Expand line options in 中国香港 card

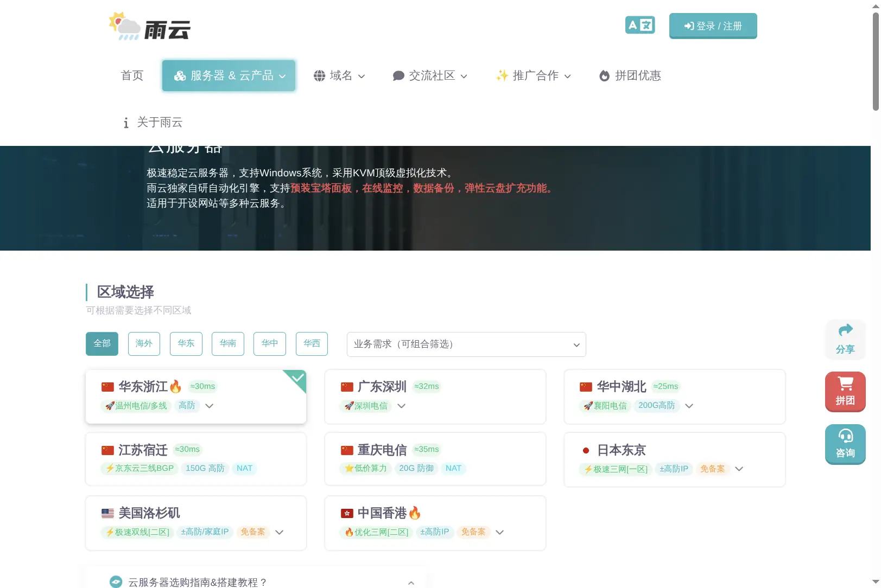tap(500, 532)
